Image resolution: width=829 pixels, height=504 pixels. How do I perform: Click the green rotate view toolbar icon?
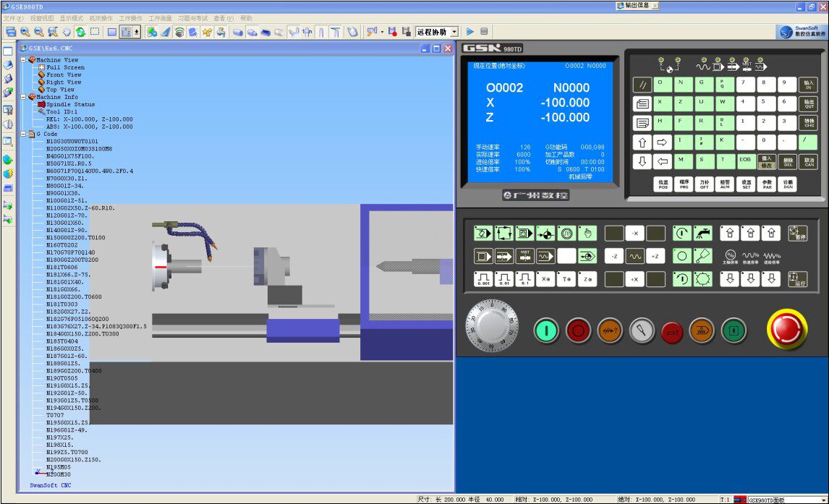coord(80,32)
